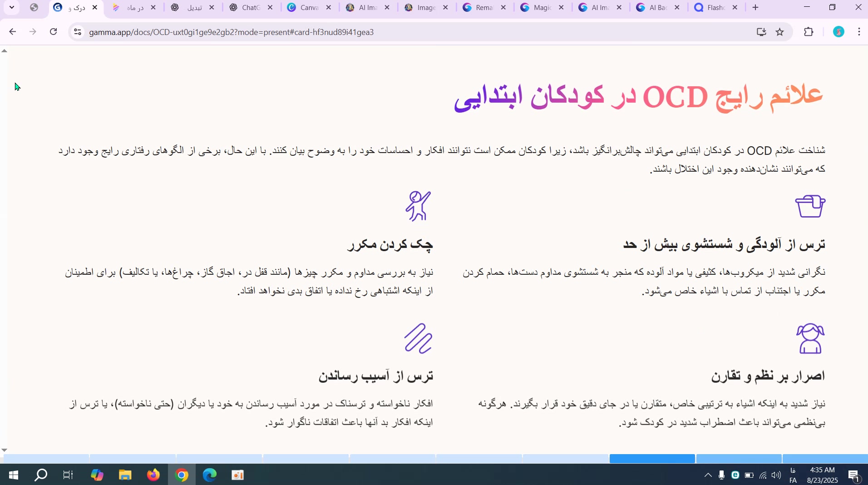Close the در ماه tab

tap(153, 8)
